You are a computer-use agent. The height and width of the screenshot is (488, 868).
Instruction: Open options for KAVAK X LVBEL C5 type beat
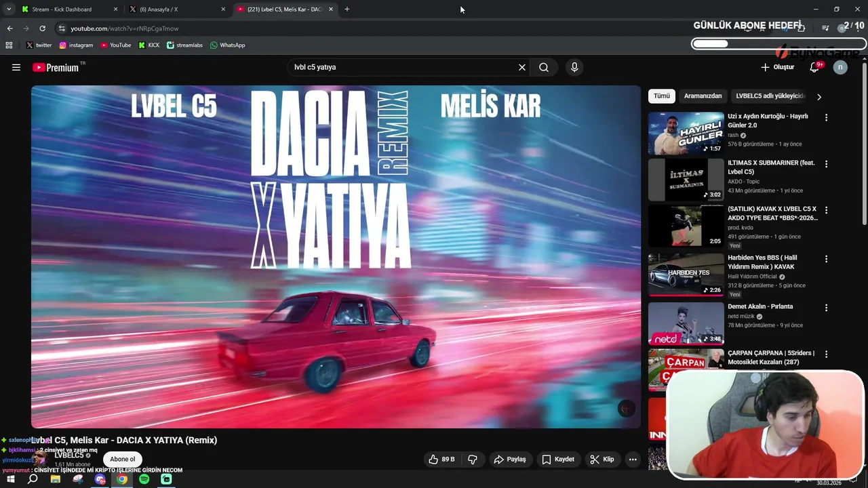[x=826, y=210]
